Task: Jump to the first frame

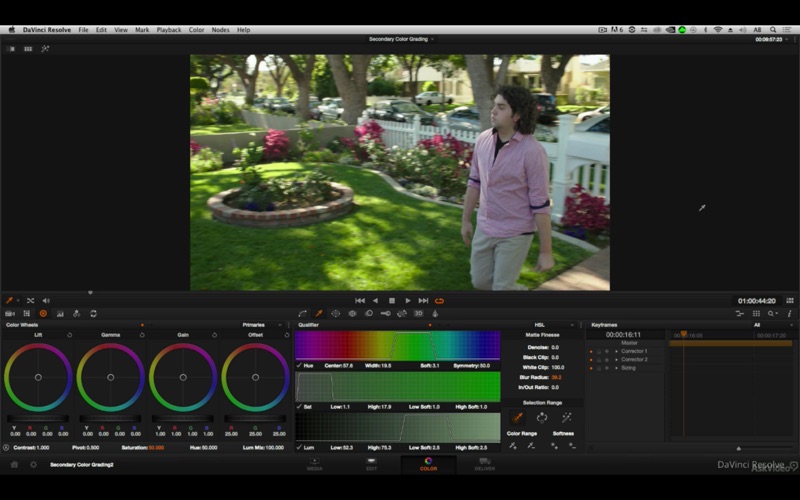Action: (360, 301)
